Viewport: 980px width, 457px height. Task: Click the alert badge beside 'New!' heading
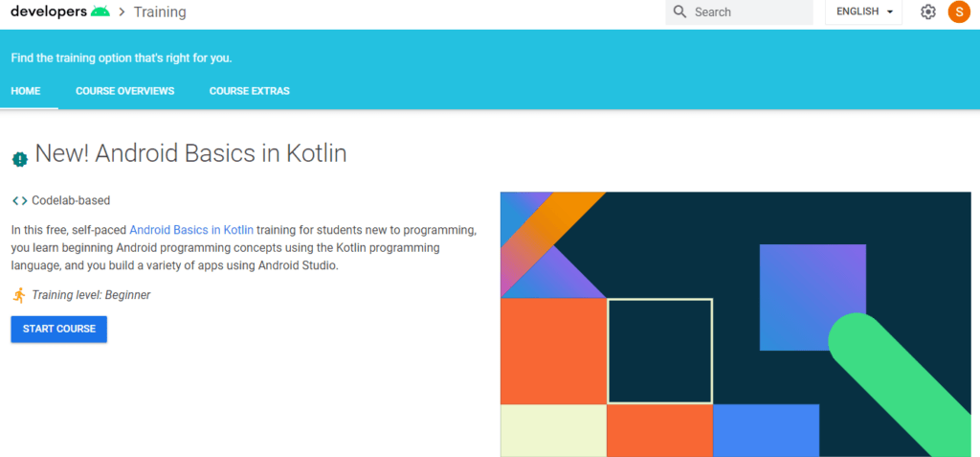pyautogui.click(x=20, y=159)
